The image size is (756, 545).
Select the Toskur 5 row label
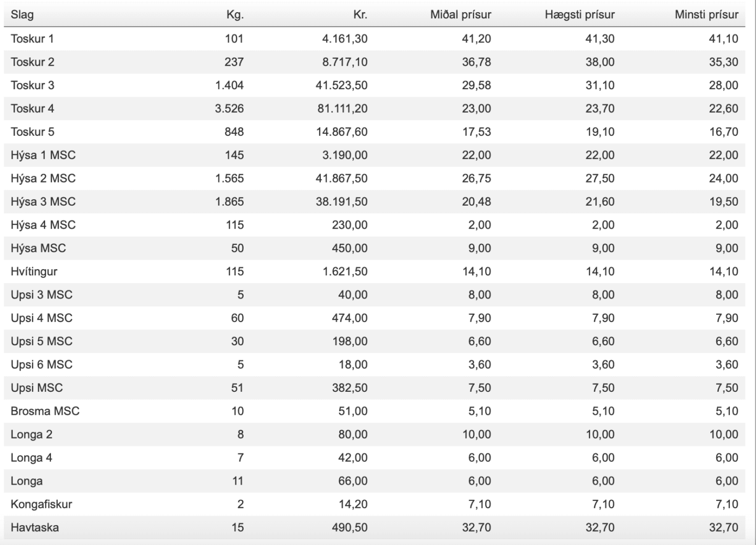(x=32, y=132)
